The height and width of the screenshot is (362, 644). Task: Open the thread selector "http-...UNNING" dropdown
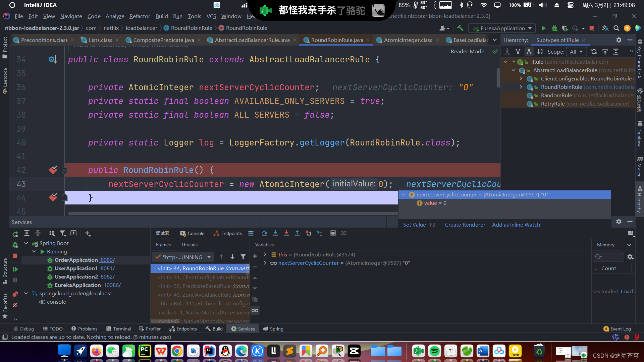[x=209, y=257]
